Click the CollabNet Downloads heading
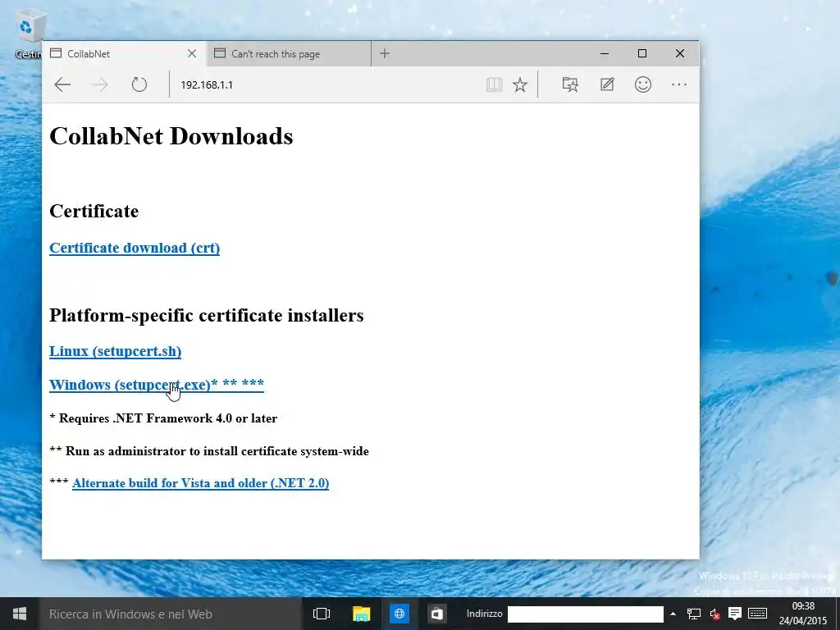 (171, 136)
